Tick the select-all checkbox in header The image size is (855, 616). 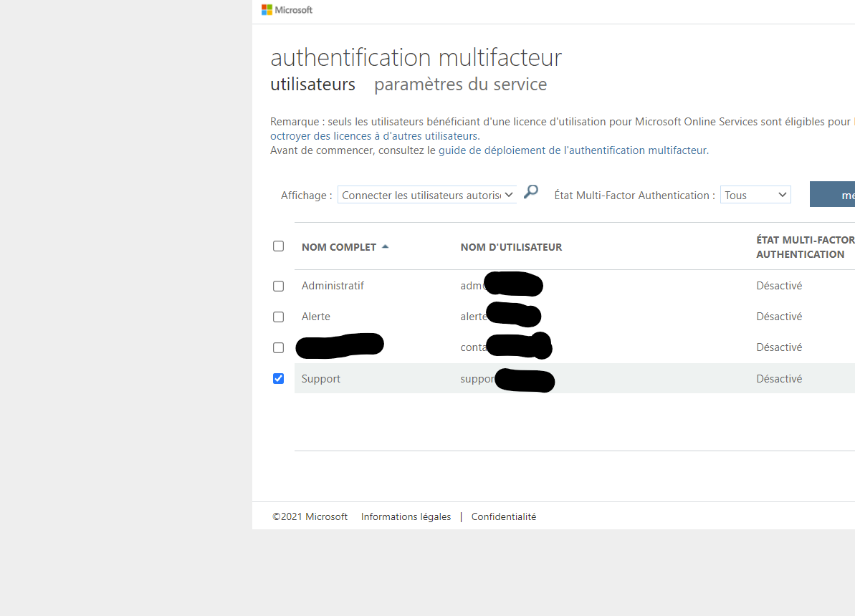coord(279,246)
